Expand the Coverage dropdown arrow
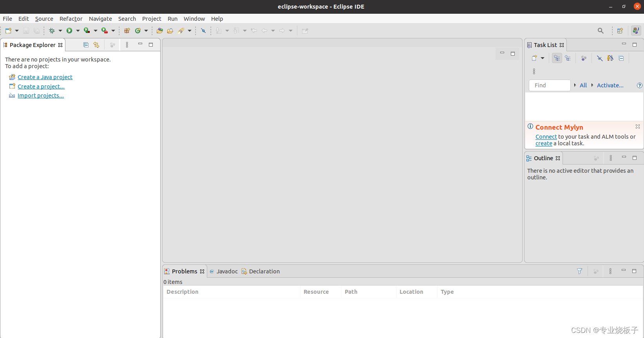 click(x=96, y=31)
